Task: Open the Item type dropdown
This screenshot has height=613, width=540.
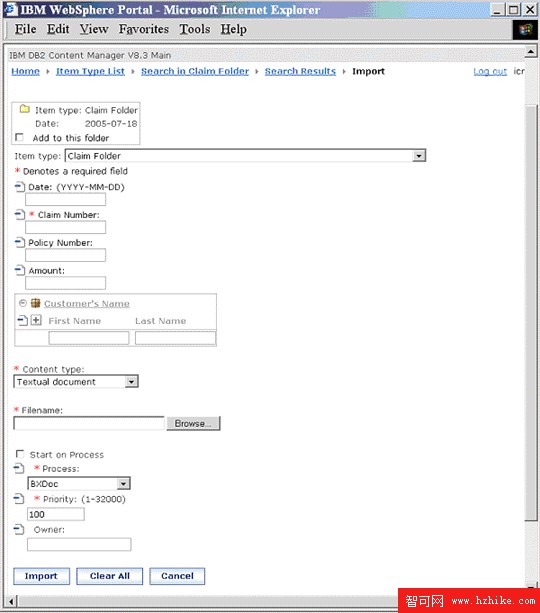Action: (419, 156)
